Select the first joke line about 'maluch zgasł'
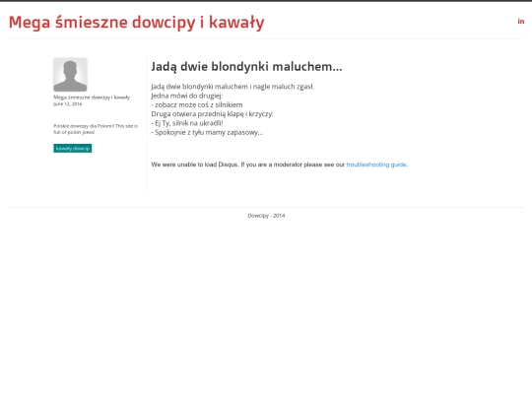This screenshot has width=532, height=399. [233, 87]
